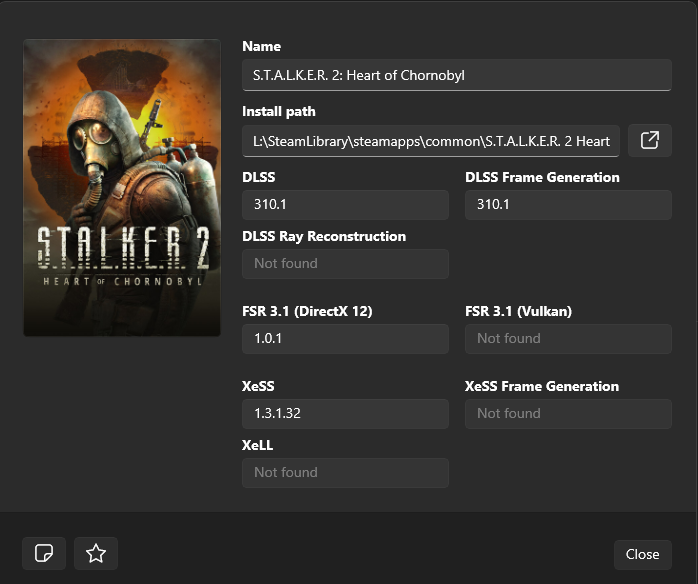Click the Install path heading label
Screen dimensions: 698x584
(279, 112)
